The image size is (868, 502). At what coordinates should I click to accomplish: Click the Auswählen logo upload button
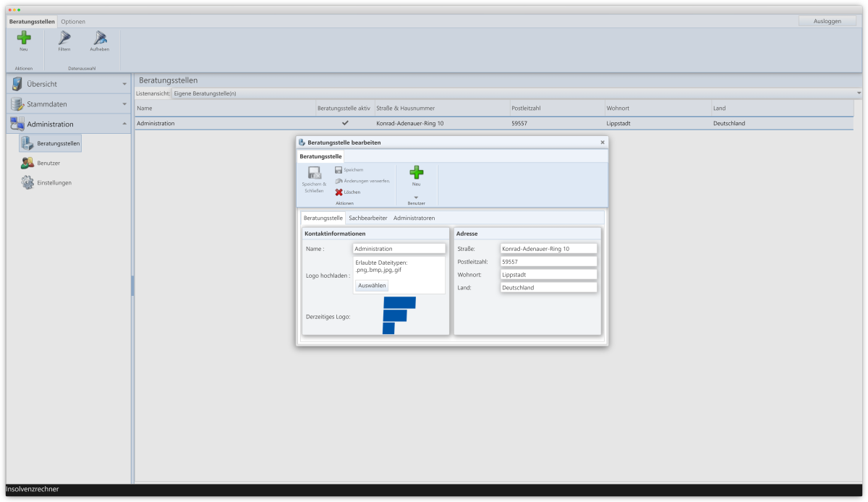(372, 286)
